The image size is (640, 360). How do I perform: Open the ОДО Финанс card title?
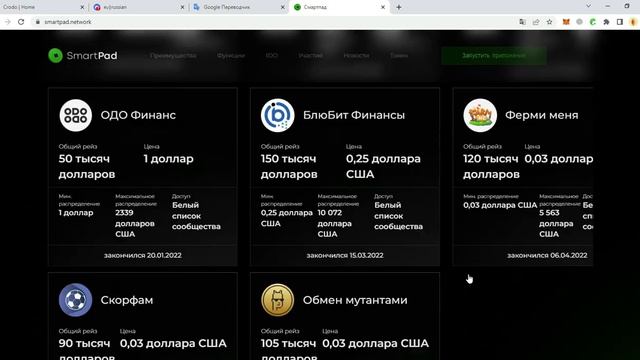coord(138,115)
